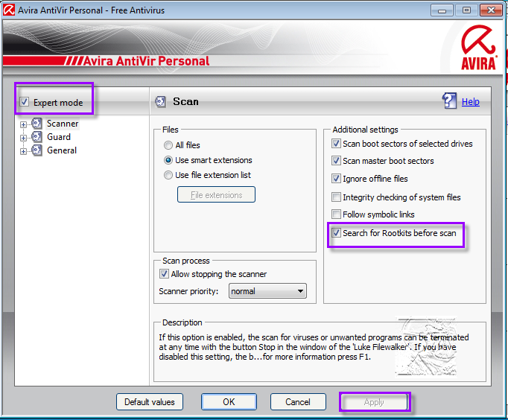
Task: Select the All files radio option
Action: pyautogui.click(x=168, y=145)
